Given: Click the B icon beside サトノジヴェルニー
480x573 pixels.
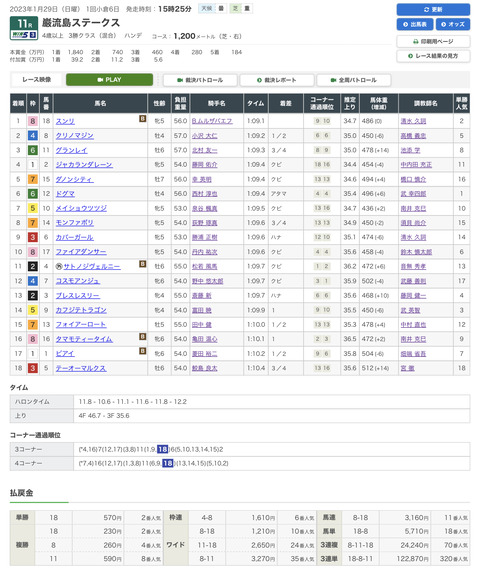Looking at the screenshot, I should pos(142,264).
